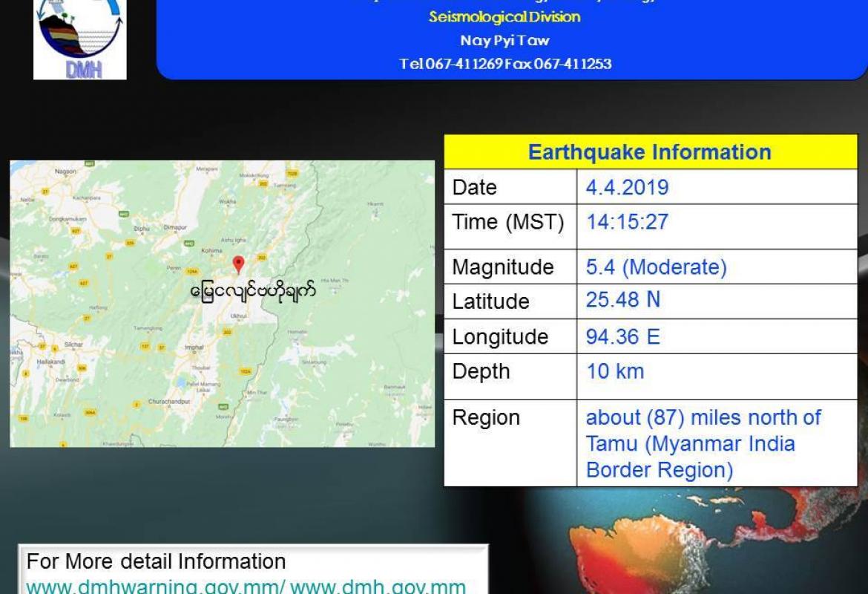Click the Latitude row label
868x594 pixels.
pyautogui.click(x=490, y=301)
